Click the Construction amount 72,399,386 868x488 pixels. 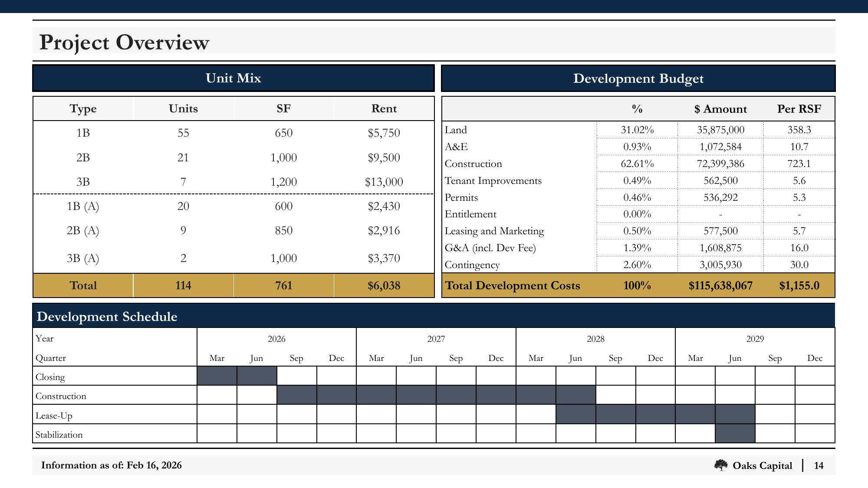click(x=720, y=164)
